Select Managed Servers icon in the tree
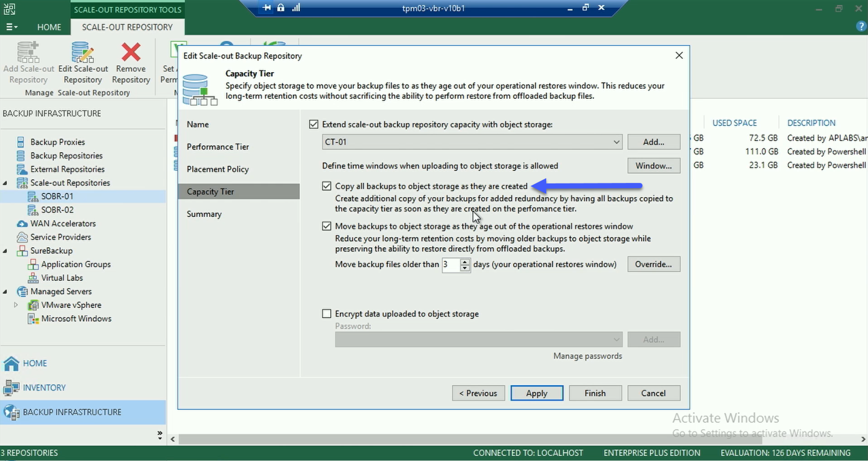The height and width of the screenshot is (461, 868). 22,292
